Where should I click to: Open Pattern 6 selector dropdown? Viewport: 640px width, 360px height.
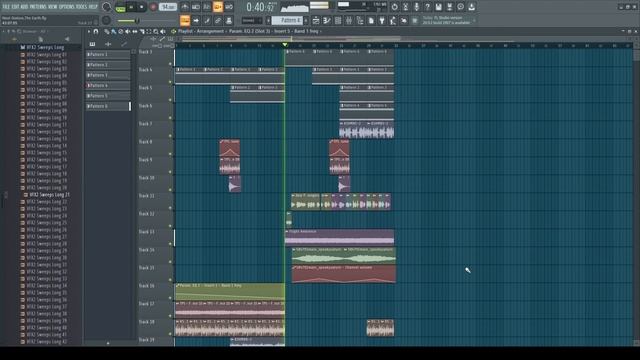287,20
